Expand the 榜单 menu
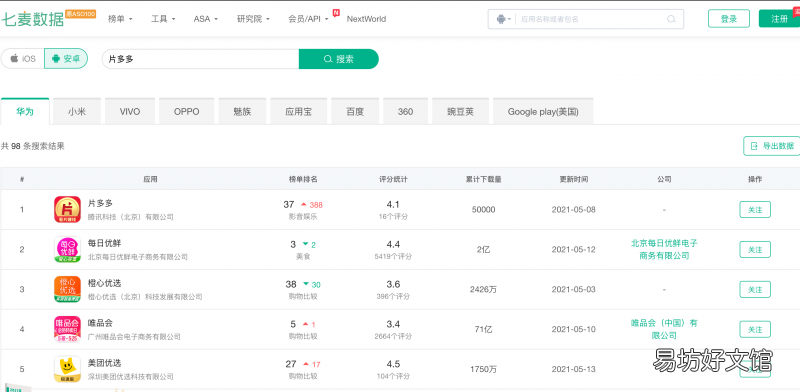Screen dimensions: 800x392 click(120, 19)
